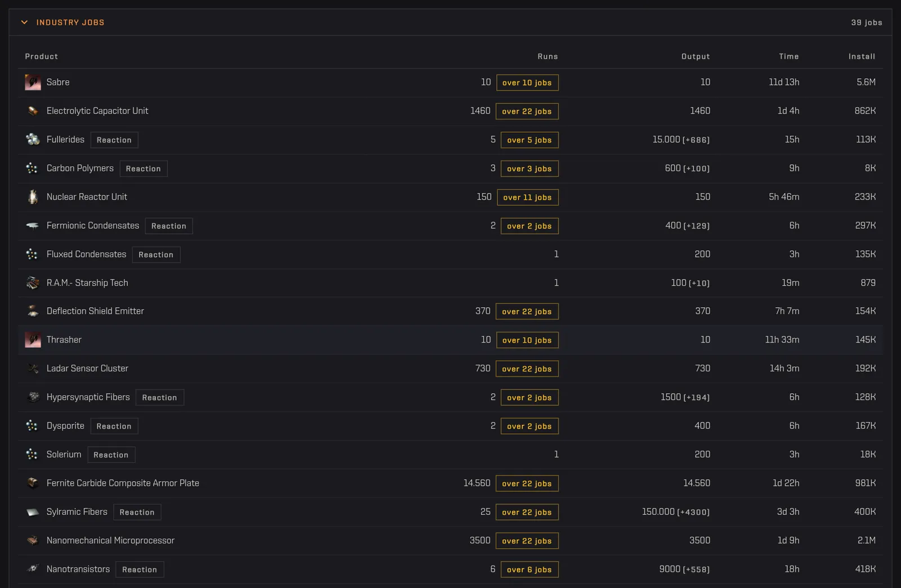The height and width of the screenshot is (588, 901).
Task: Click the Solerium product icon
Action: (33, 455)
